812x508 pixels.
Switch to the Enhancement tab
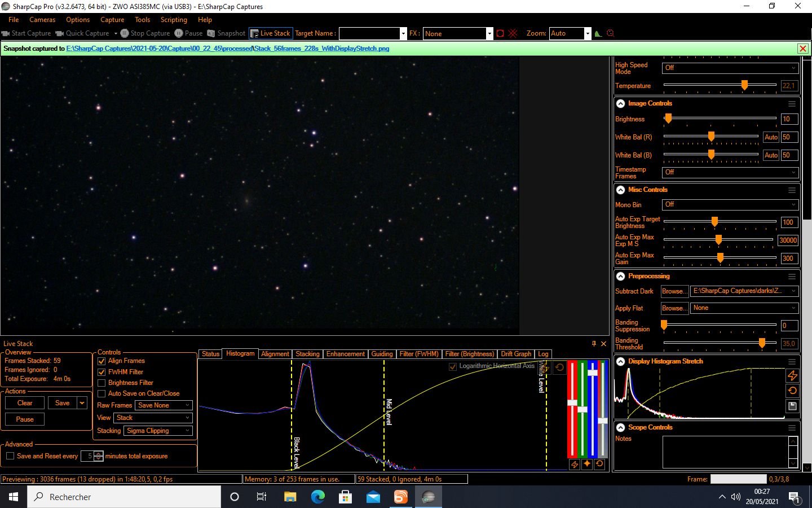tap(346, 354)
